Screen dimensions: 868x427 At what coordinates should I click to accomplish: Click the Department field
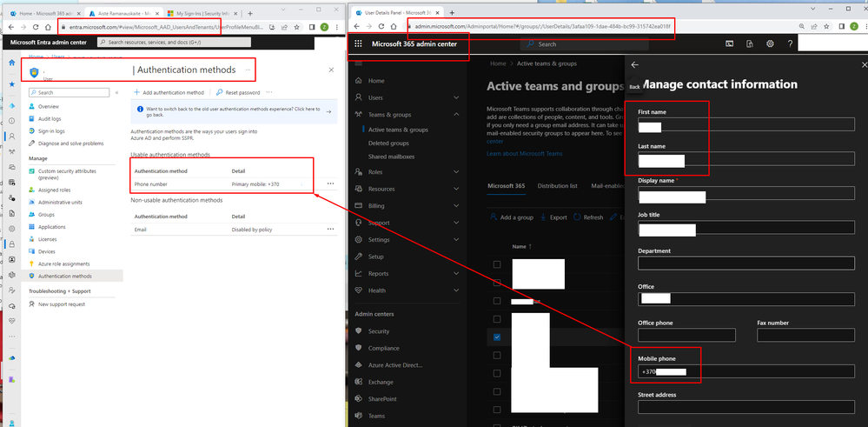tap(746, 263)
